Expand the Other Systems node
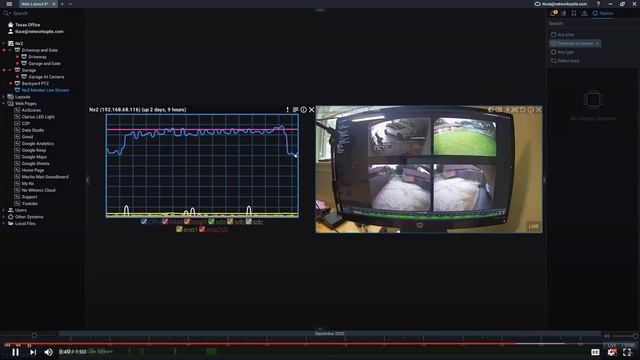 [x=4, y=217]
